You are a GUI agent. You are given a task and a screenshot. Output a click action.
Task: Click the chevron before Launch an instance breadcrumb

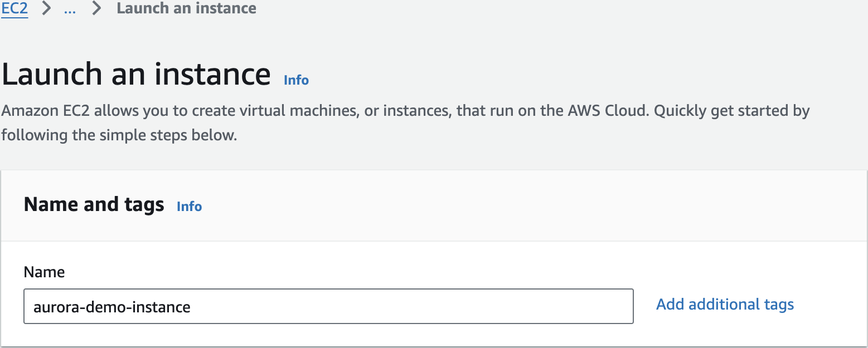97,8
